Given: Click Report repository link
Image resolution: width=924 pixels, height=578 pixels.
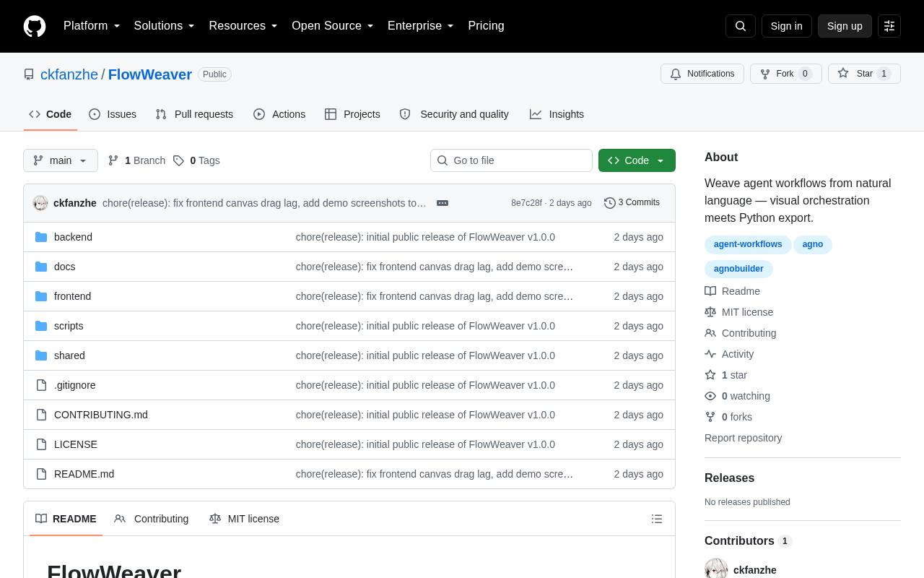Looking at the screenshot, I should 743,438.
